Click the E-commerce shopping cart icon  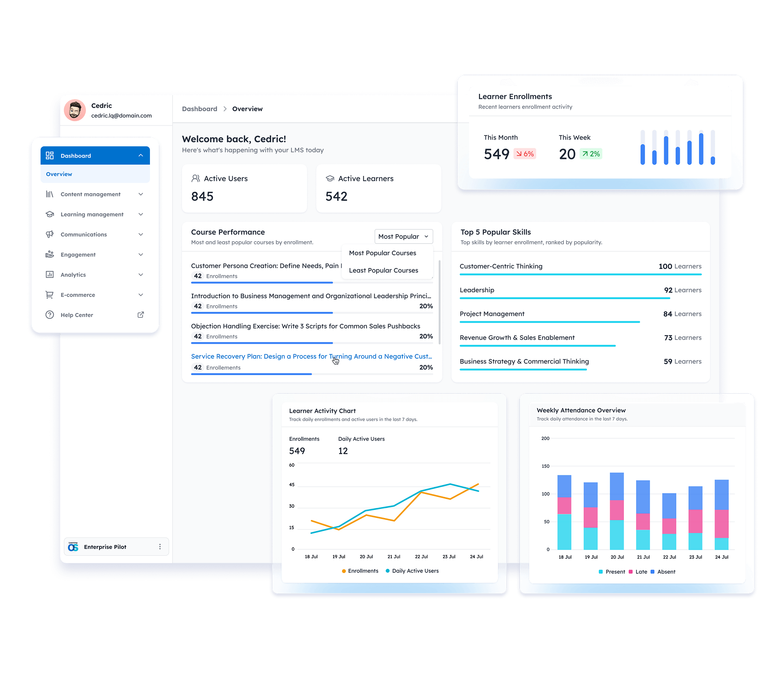click(50, 295)
